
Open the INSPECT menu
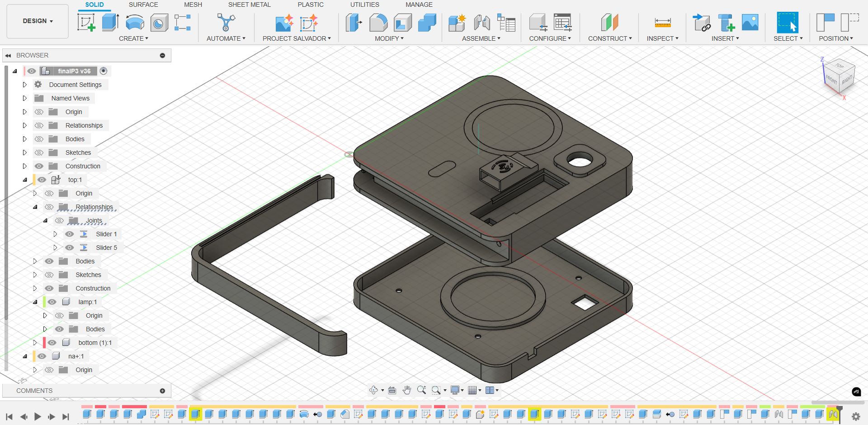pyautogui.click(x=662, y=38)
